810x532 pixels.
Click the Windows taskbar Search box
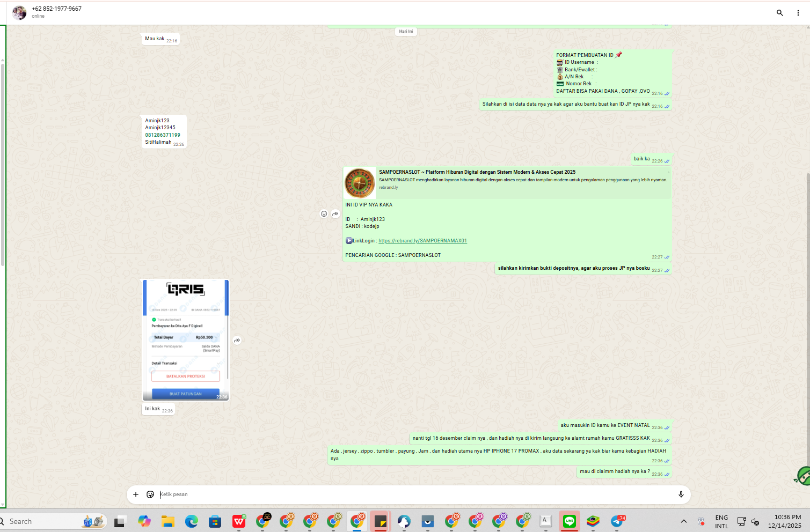(54, 521)
